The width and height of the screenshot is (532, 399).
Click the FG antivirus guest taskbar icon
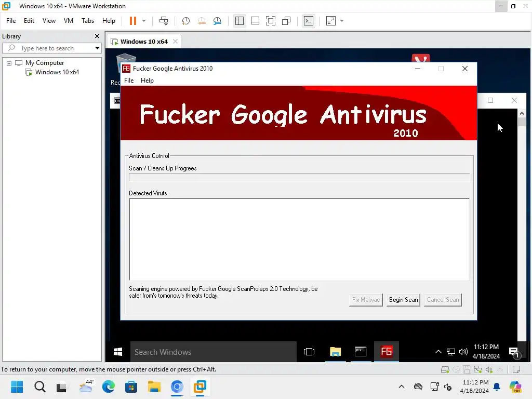(386, 352)
